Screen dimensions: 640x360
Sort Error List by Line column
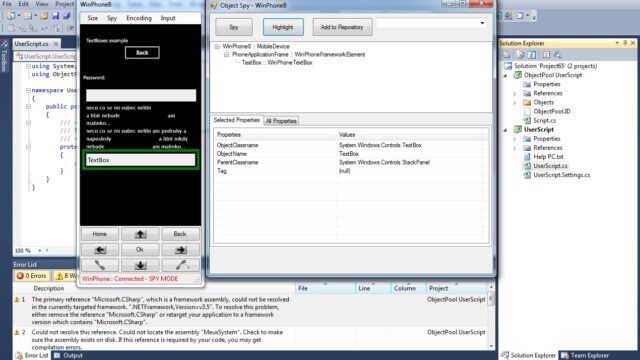373,288
